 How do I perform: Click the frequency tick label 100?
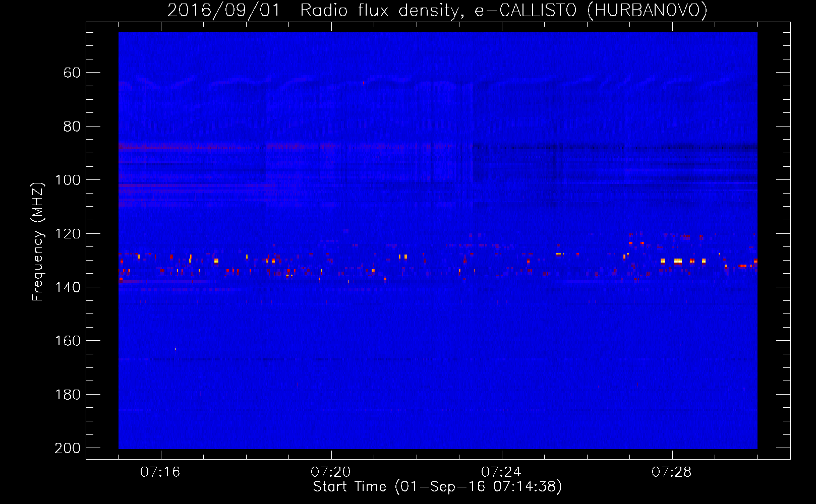[68, 180]
